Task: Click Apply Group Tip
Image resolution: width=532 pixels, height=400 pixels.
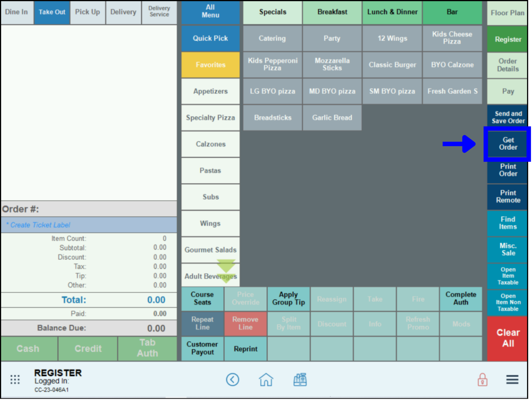Action: pos(288,299)
